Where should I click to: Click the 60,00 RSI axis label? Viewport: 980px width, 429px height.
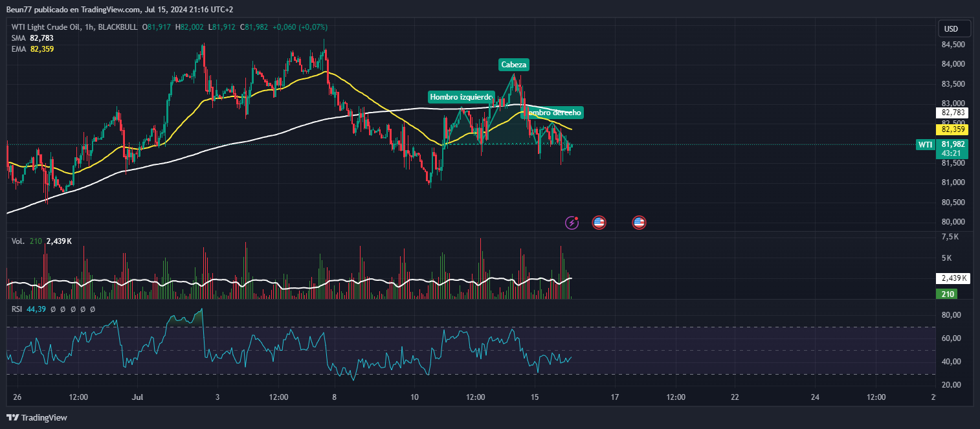952,338
